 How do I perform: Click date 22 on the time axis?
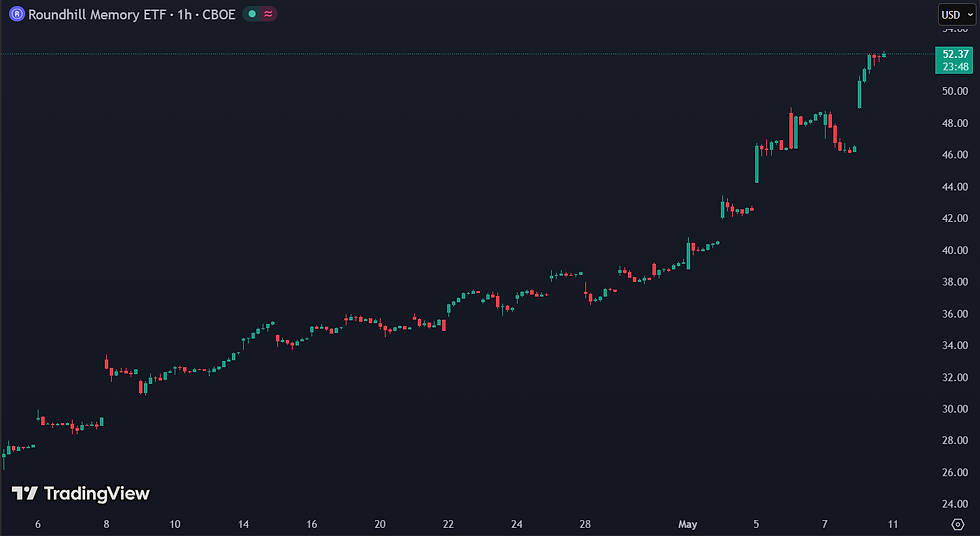[448, 524]
